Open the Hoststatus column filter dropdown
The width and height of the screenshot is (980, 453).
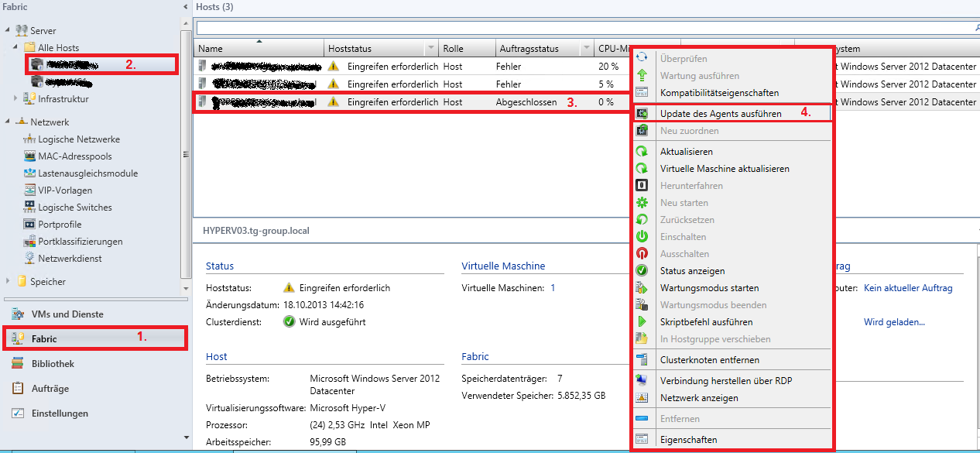(x=430, y=50)
